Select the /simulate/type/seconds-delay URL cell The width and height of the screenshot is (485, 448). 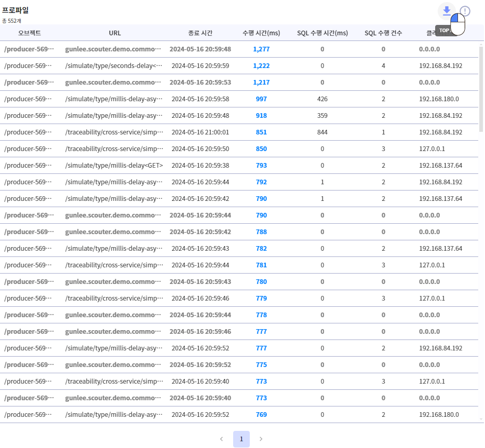tap(114, 66)
